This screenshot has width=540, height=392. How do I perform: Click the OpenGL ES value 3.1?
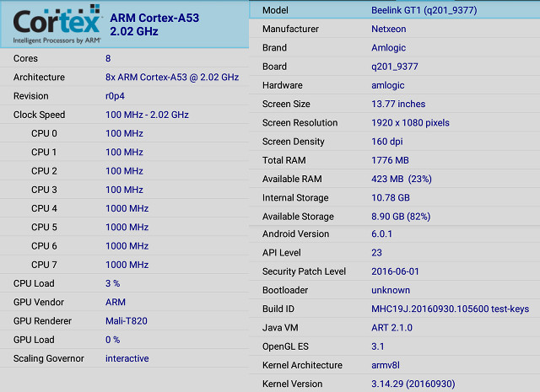377,346
